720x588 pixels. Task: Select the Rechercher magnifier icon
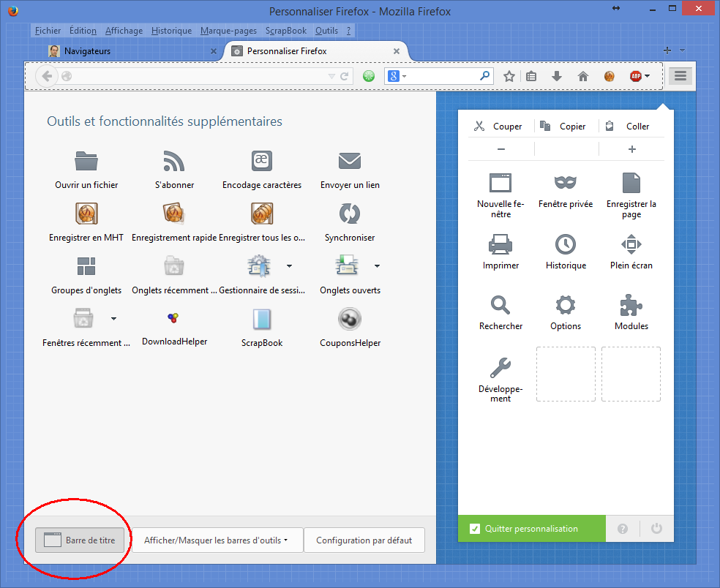click(x=500, y=305)
